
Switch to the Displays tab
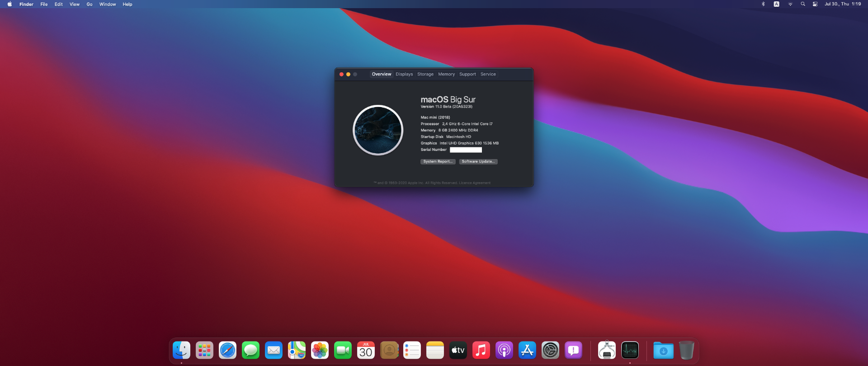point(404,74)
